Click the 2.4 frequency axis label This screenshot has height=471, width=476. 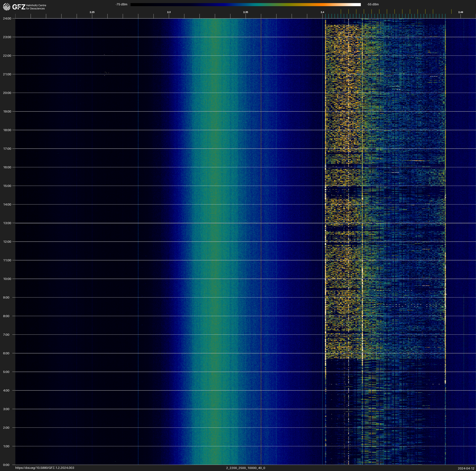point(322,12)
